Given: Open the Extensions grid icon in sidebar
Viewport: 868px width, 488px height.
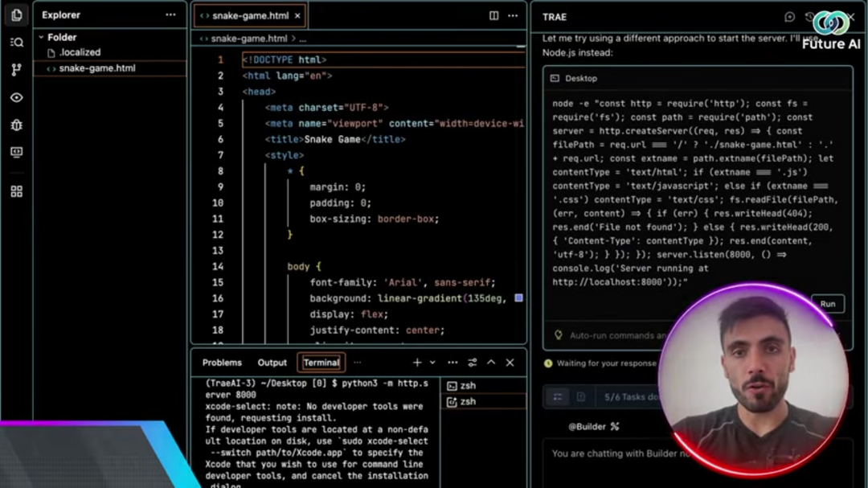Looking at the screenshot, I should pos(16,191).
